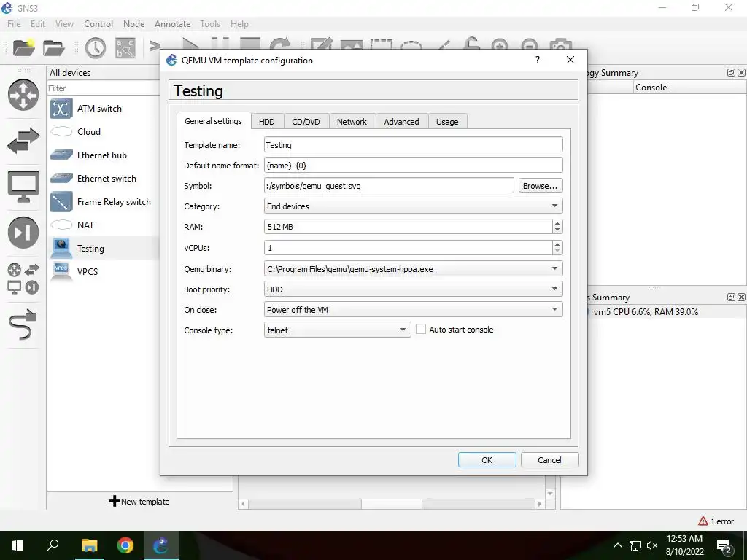Click the Symbol path field
747x560 pixels.
(x=389, y=186)
